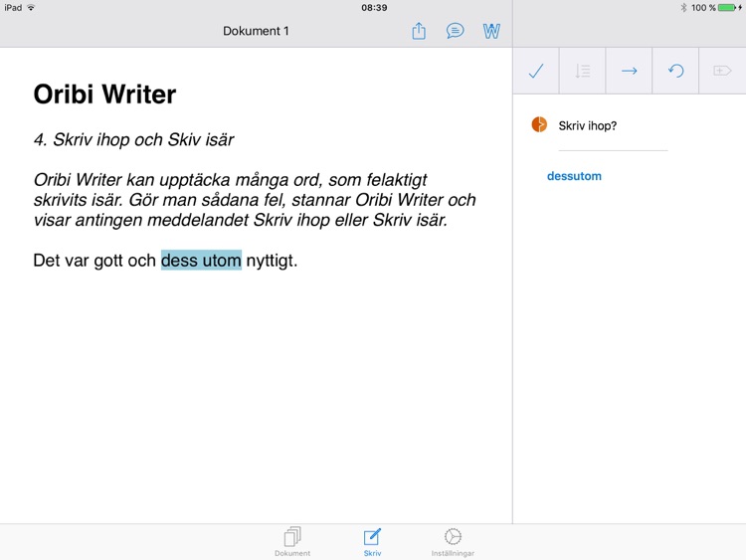The height and width of the screenshot is (560, 746).
Task: Tap the checkmark spell-check icon
Action: pos(536,71)
